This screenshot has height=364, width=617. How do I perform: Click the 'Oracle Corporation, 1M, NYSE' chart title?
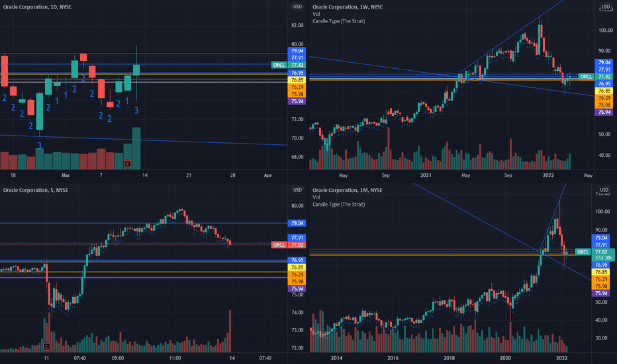click(x=348, y=190)
